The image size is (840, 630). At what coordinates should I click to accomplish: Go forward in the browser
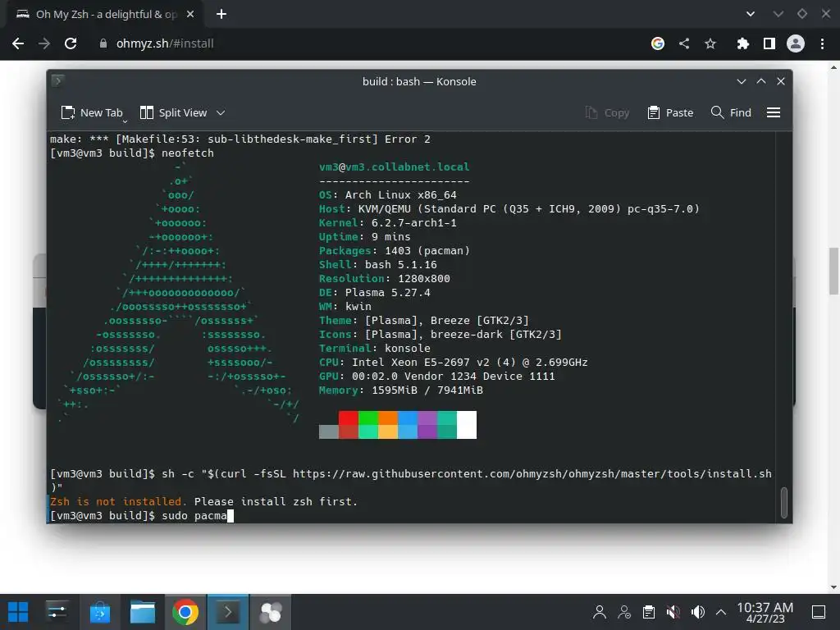click(44, 43)
